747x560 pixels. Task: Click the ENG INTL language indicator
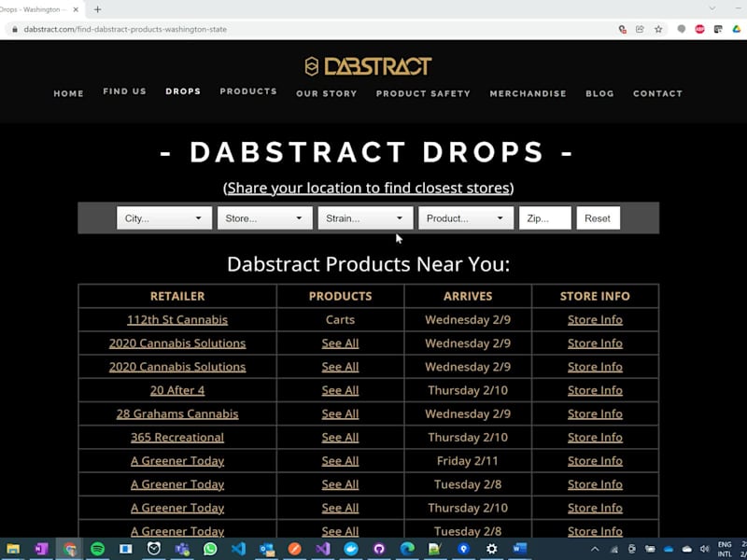click(x=725, y=549)
